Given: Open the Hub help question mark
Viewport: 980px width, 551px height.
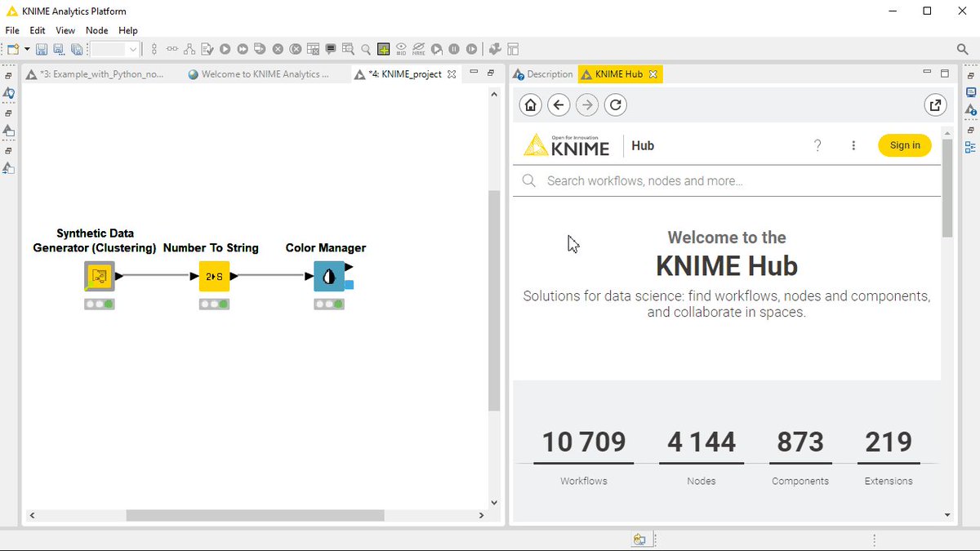Looking at the screenshot, I should coord(817,145).
